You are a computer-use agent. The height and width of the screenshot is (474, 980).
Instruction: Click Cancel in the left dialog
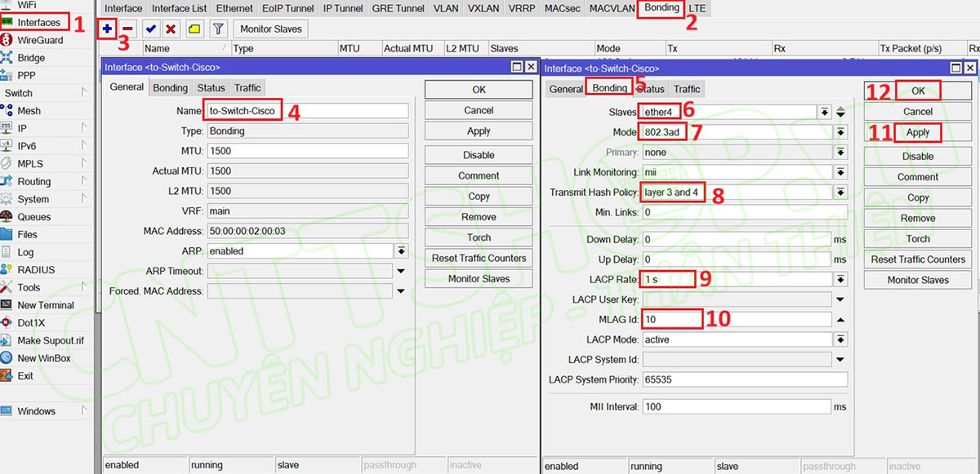pyautogui.click(x=479, y=110)
